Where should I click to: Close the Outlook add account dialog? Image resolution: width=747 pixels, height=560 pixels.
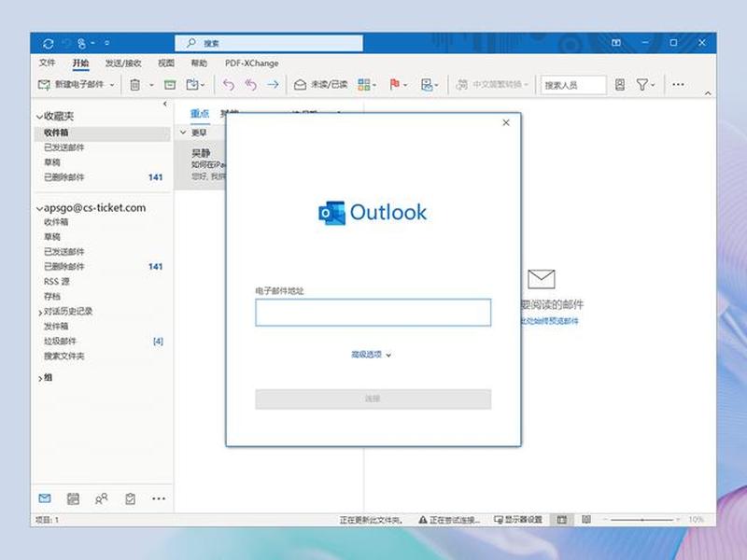[x=506, y=123]
